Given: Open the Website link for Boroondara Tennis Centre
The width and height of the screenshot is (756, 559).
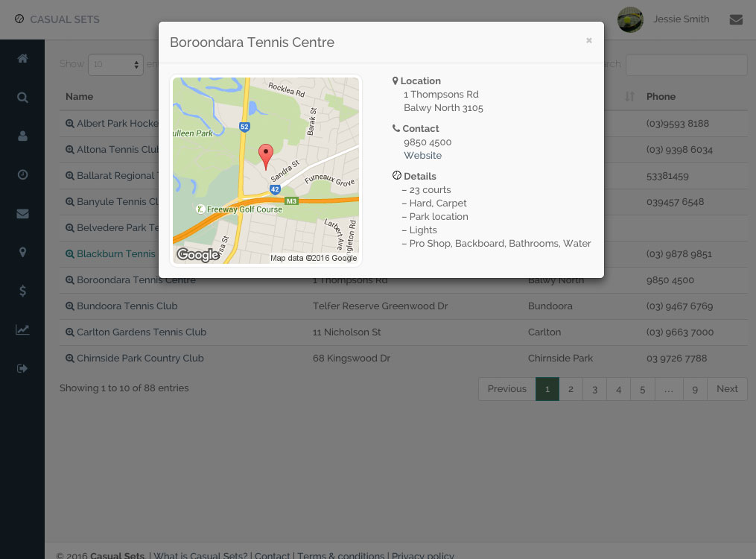Looking at the screenshot, I should 422,155.
